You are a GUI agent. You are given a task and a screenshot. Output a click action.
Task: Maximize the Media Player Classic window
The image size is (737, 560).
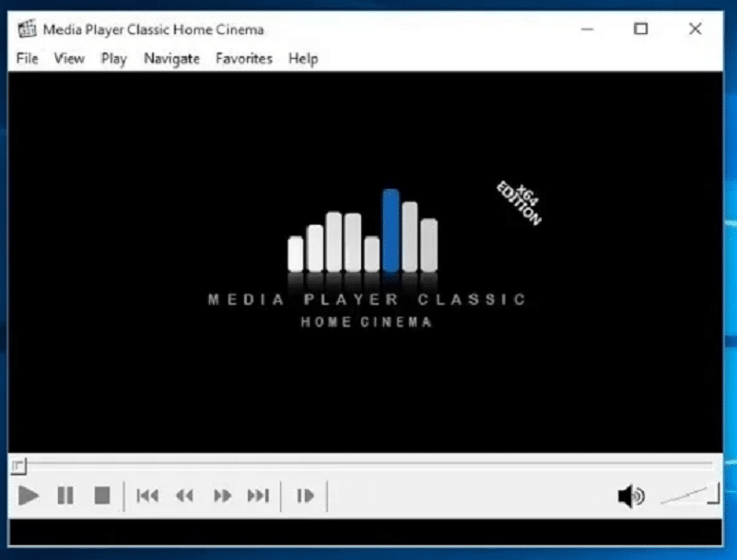pyautogui.click(x=641, y=29)
